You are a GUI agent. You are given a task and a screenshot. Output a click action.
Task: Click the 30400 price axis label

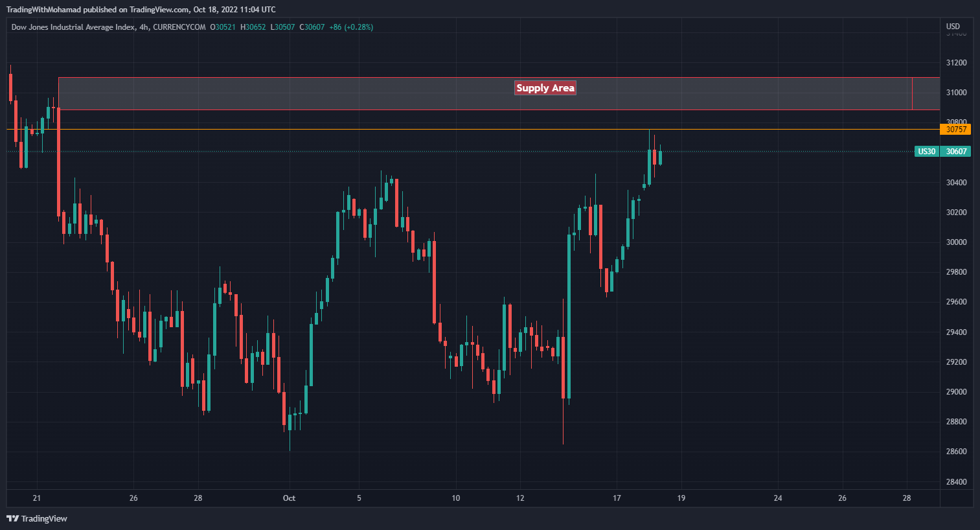point(956,183)
